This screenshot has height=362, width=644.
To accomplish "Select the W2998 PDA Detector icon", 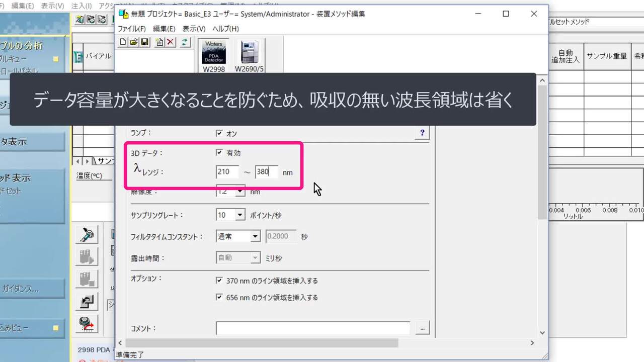I will pyautogui.click(x=214, y=55).
